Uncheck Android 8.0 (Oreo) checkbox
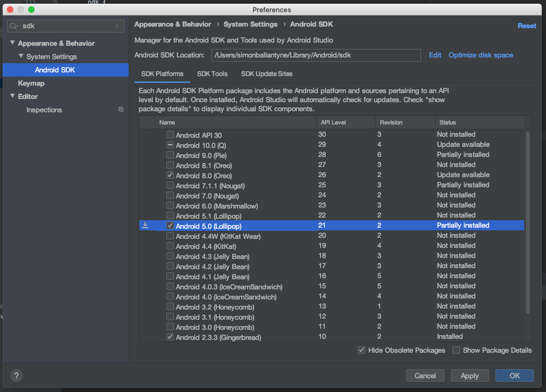 click(170, 175)
